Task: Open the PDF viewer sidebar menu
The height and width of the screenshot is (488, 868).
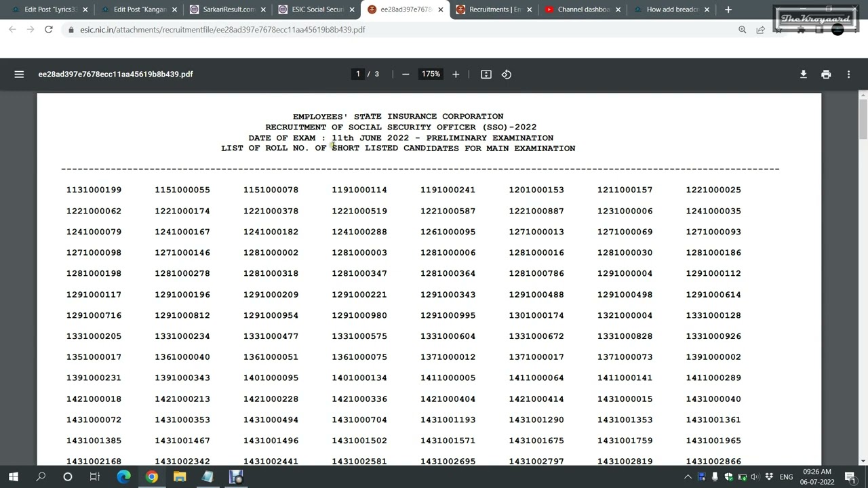Action: (19, 74)
